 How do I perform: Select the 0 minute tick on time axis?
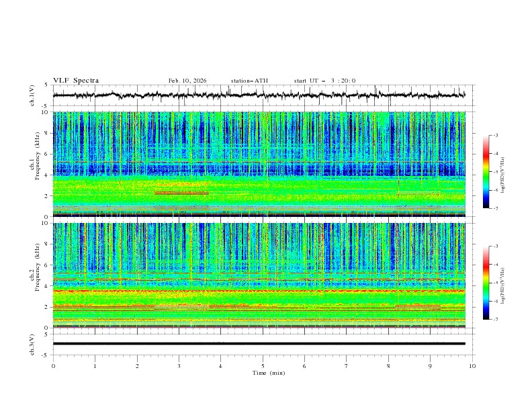click(53, 365)
